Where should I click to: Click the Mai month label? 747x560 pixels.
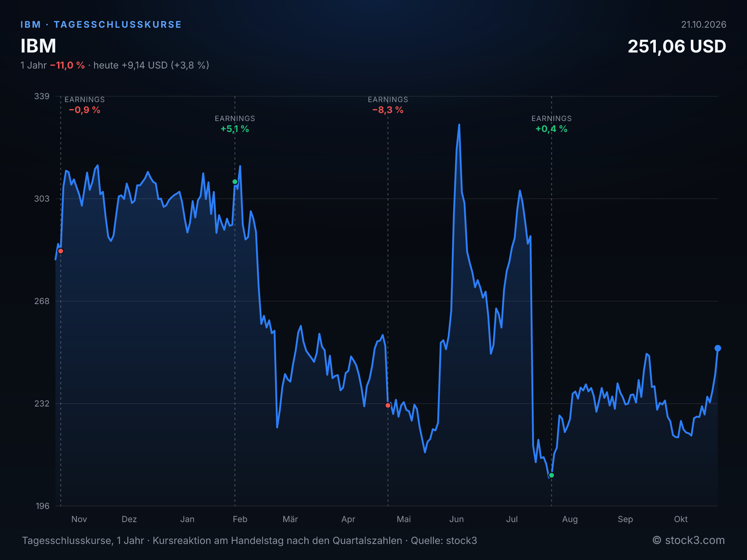pyautogui.click(x=404, y=519)
